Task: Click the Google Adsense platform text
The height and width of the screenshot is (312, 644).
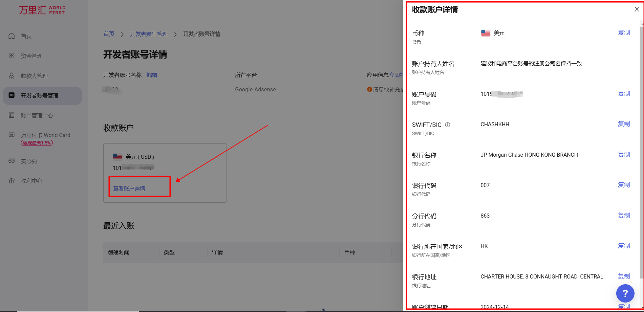Action: (x=255, y=90)
